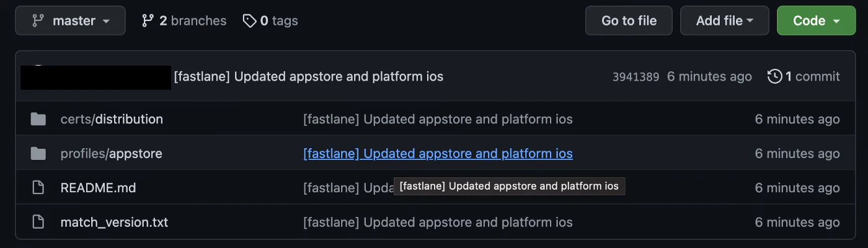Open the match_version.txt file
Viewport: 868px width, 248px height.
click(114, 222)
